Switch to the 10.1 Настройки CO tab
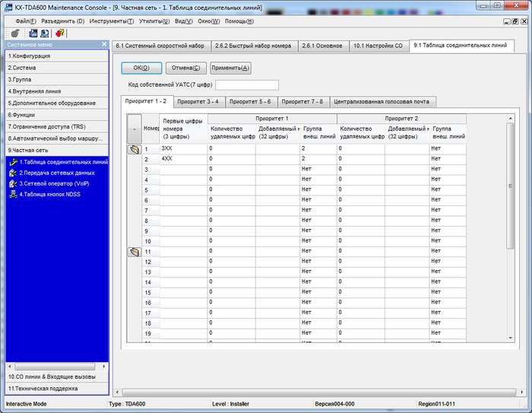The image size is (532, 413). pyautogui.click(x=378, y=46)
